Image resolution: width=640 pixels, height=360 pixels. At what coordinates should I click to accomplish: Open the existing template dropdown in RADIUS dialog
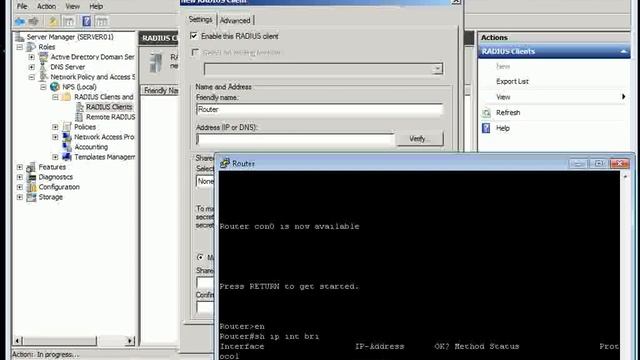click(x=437, y=69)
